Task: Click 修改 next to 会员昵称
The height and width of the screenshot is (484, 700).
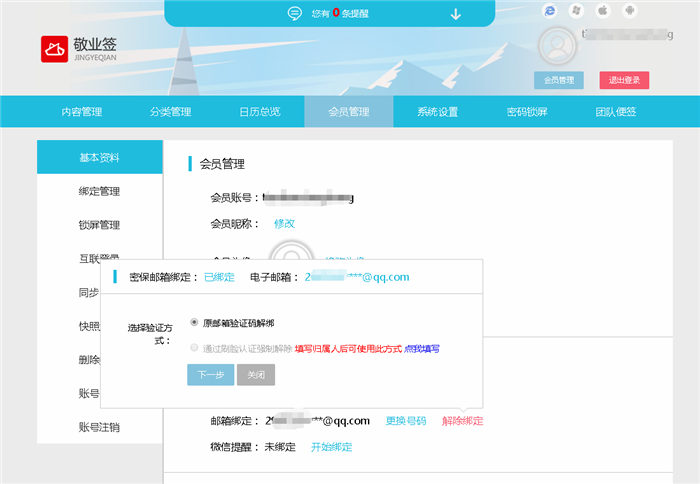Action: click(x=284, y=223)
